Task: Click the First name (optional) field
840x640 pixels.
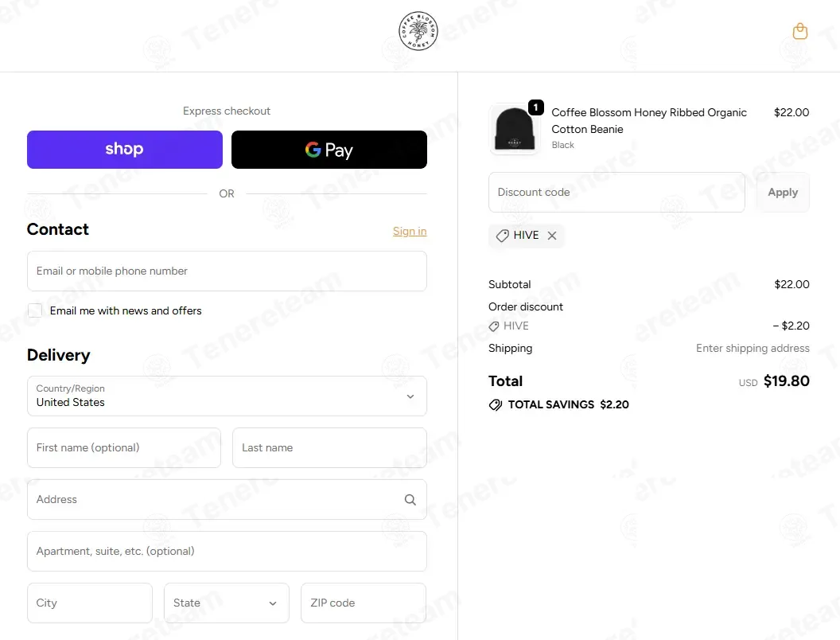Action: [x=124, y=447]
